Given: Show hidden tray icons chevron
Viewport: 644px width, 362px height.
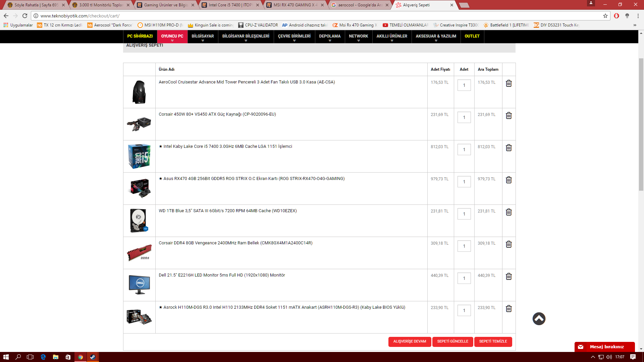Looking at the screenshot, I should 593,357.
